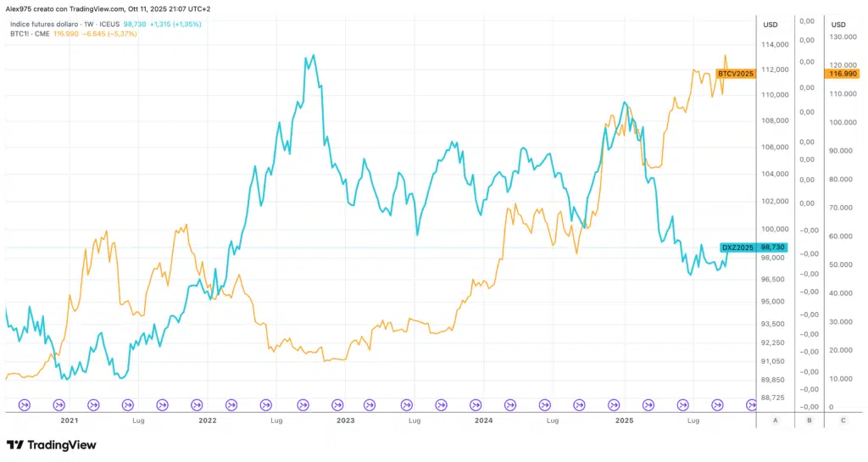Viewport: 868px width, 462px height.
Task: Select the teal DXZ2025 contract label
Action: (x=736, y=248)
